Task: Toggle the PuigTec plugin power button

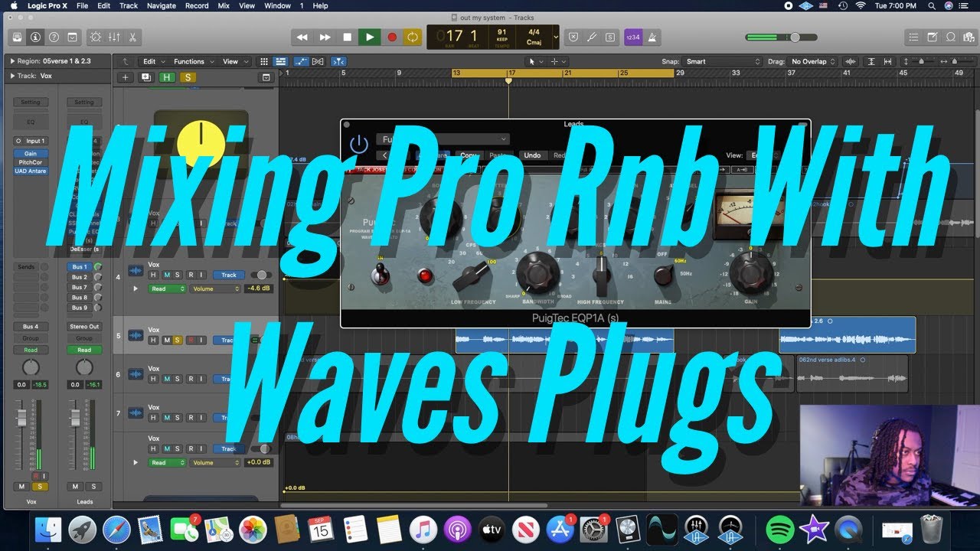Action: click(358, 143)
